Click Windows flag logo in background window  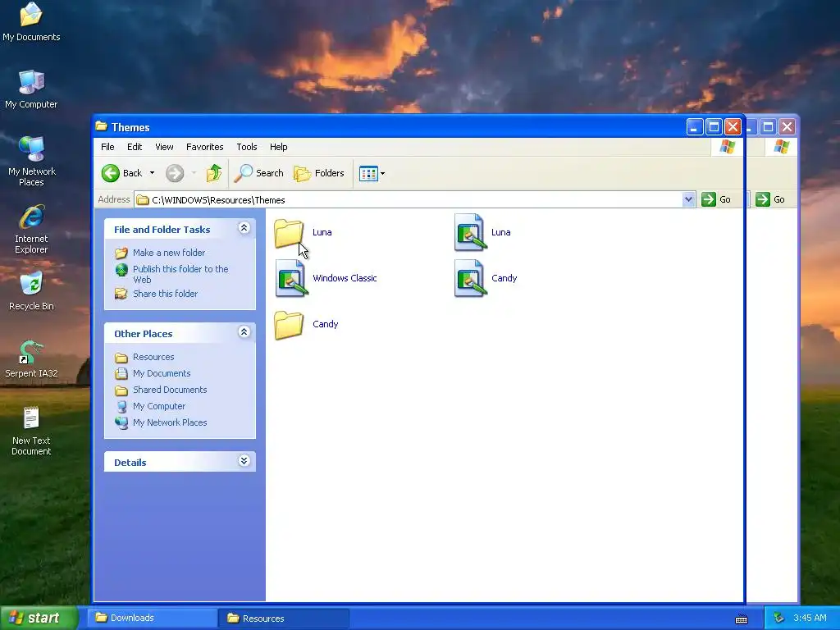coord(782,146)
